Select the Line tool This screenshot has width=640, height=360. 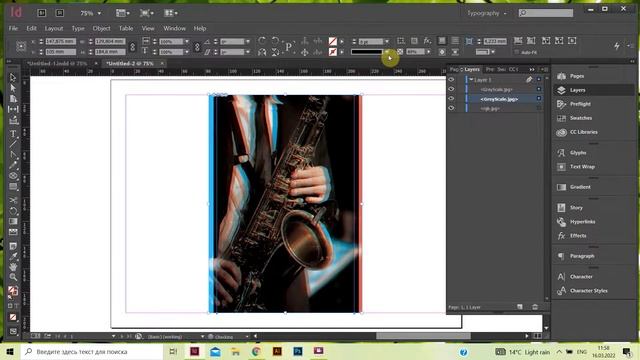click(13, 144)
